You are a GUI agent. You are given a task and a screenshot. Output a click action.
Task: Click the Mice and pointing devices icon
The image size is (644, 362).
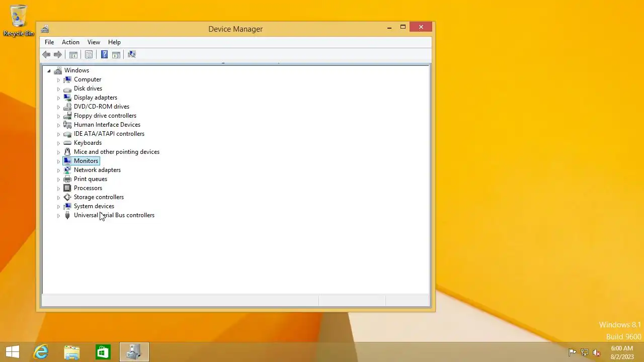(x=67, y=152)
